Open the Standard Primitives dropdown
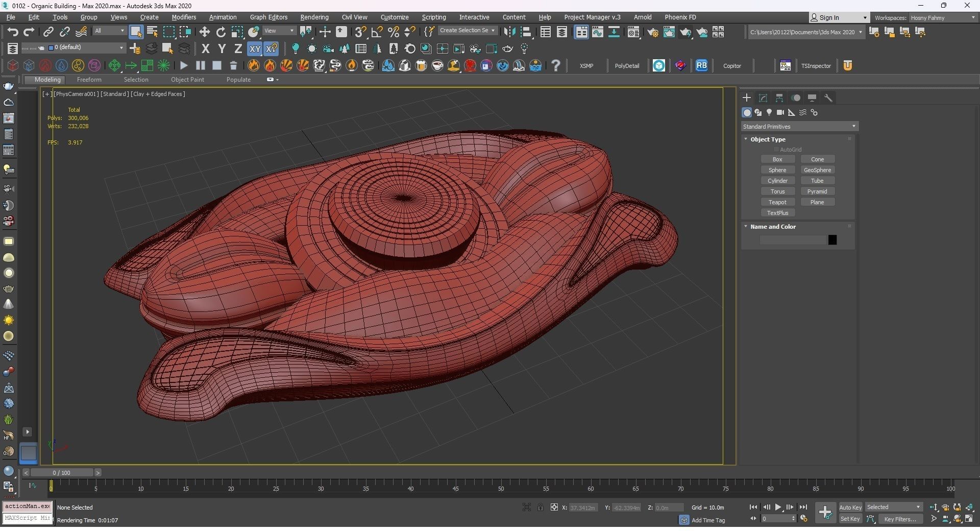This screenshot has width=980, height=531. pos(799,126)
